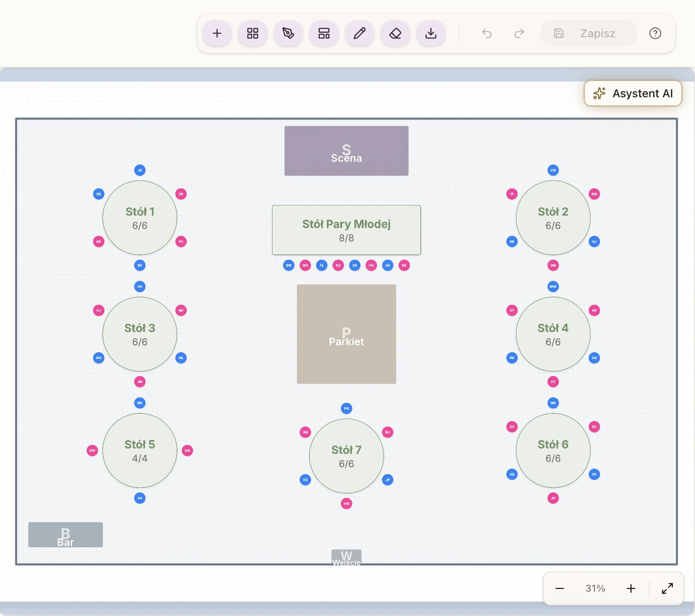695x616 pixels.
Task: Select the pencil edit tool
Action: (x=360, y=33)
